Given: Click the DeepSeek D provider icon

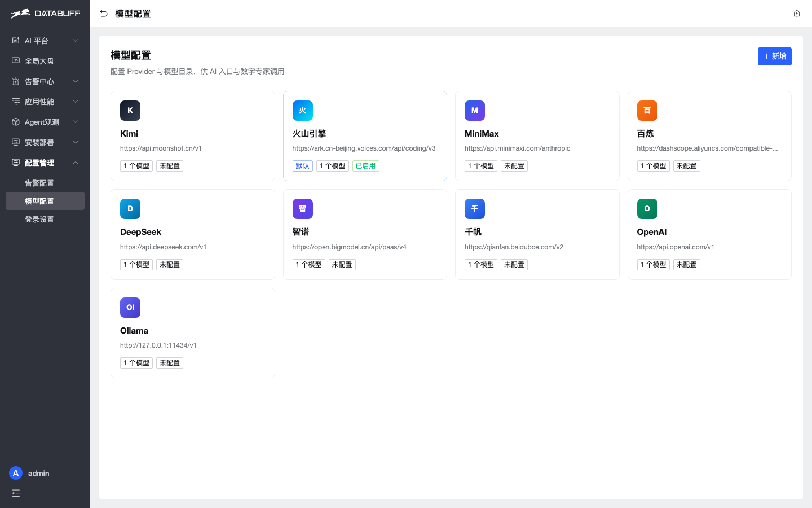Looking at the screenshot, I should (x=130, y=209).
